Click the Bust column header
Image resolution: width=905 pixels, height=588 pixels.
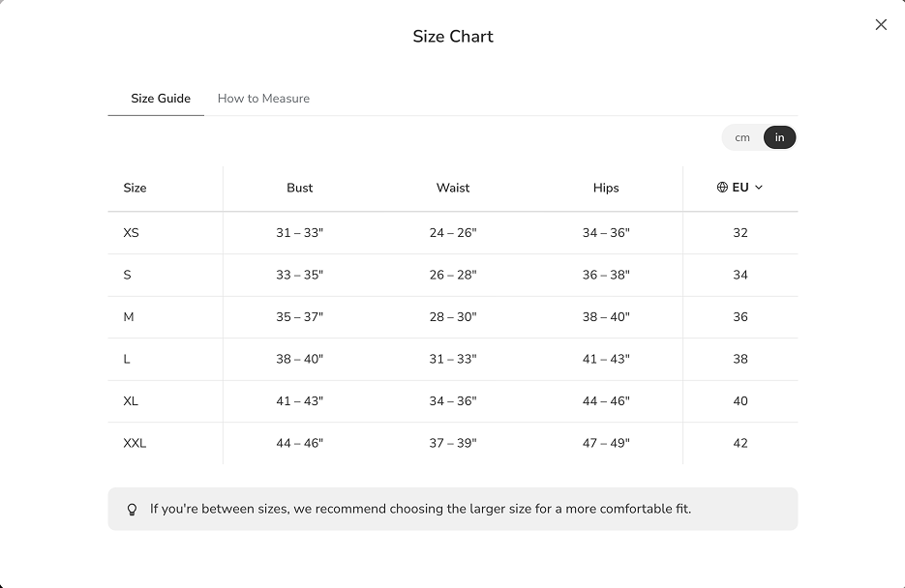click(x=299, y=188)
